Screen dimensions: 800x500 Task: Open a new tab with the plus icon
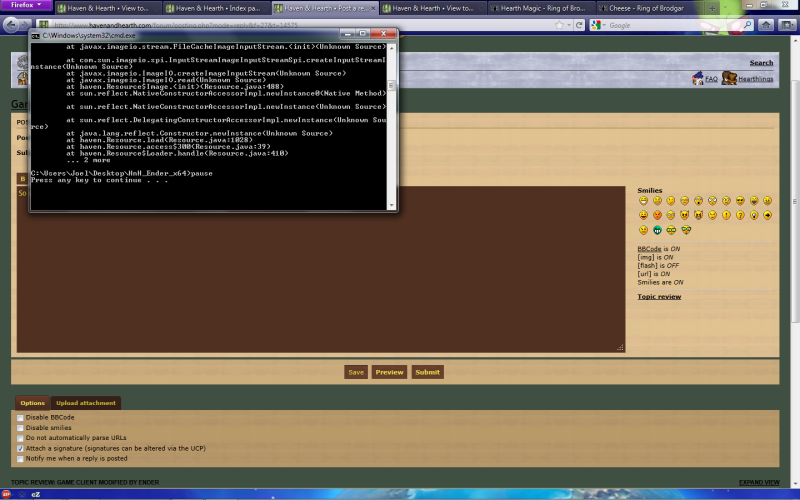pyautogui.click(x=712, y=8)
